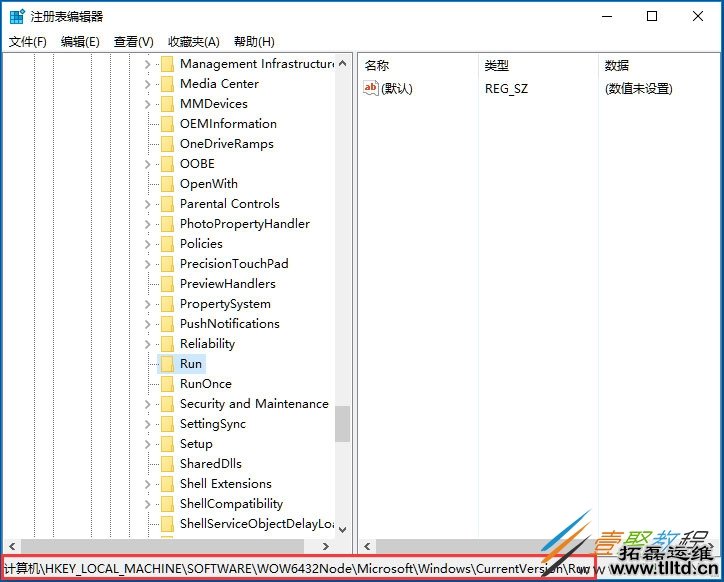Expand the PropertySystem key
The height and width of the screenshot is (582, 724).
147,304
